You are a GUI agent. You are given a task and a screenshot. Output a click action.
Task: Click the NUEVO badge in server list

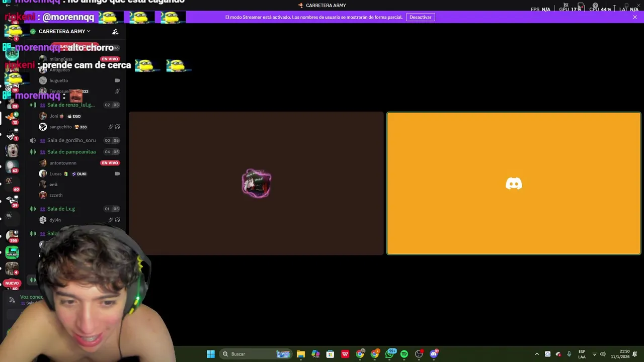pos(12,283)
